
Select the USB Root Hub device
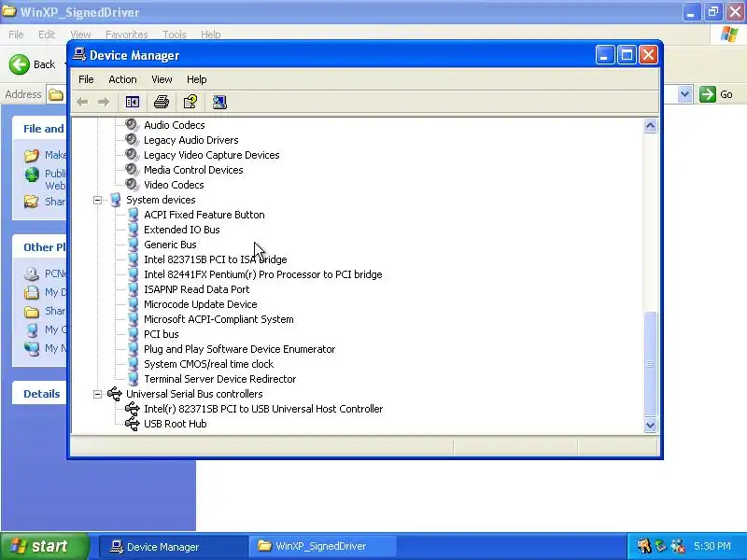(175, 424)
